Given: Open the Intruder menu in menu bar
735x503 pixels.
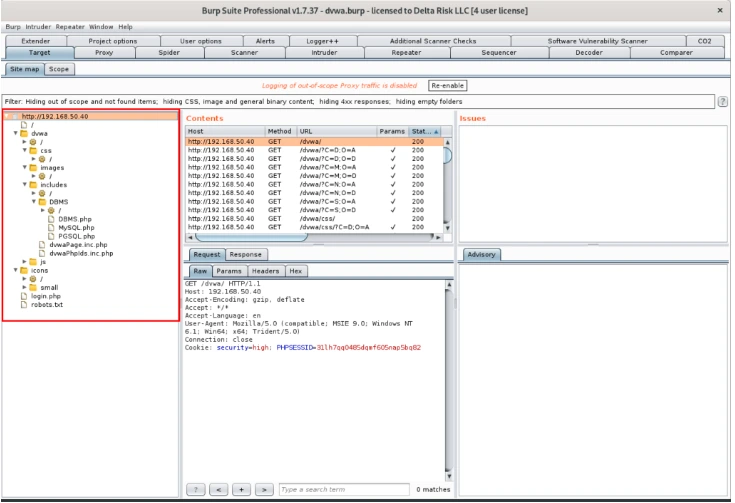Looking at the screenshot, I should (38, 27).
